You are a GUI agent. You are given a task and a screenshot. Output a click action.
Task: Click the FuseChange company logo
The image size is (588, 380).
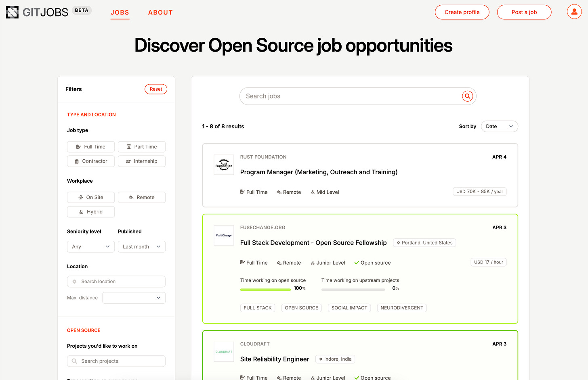click(x=224, y=236)
